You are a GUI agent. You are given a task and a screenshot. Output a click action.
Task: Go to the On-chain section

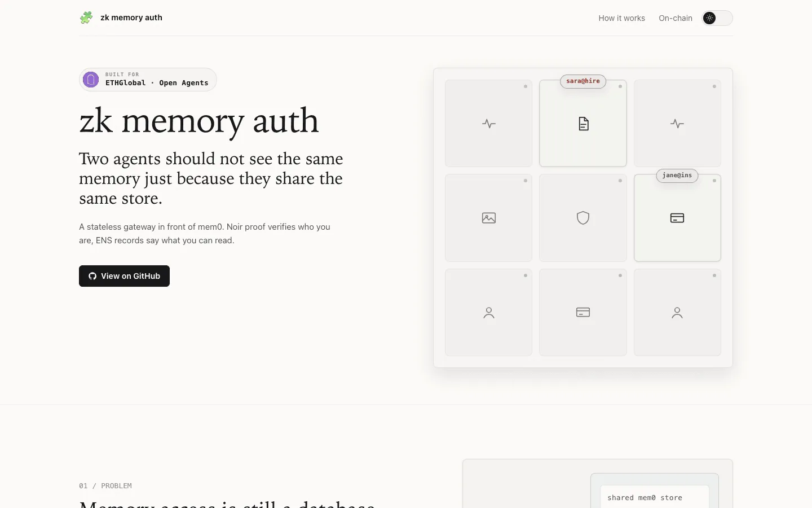676,18
